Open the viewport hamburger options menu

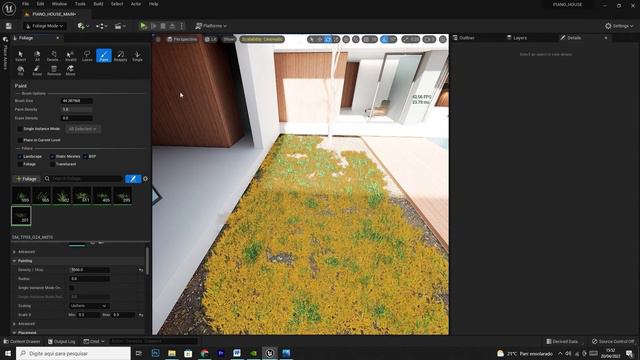point(158,39)
